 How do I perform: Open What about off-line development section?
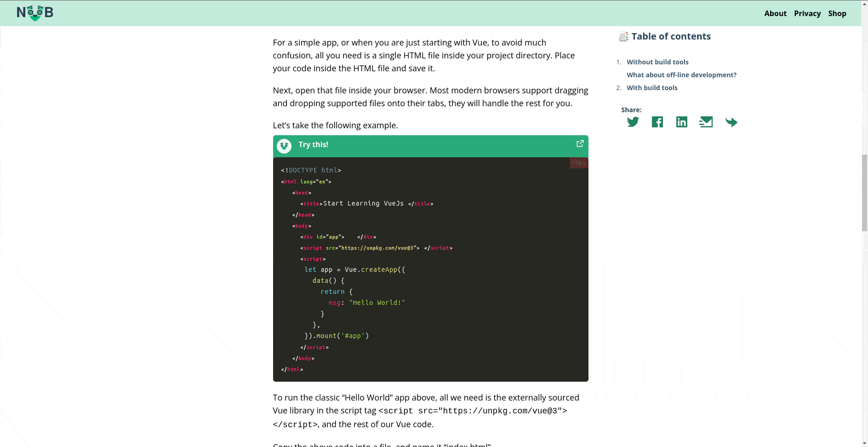pyautogui.click(x=681, y=74)
